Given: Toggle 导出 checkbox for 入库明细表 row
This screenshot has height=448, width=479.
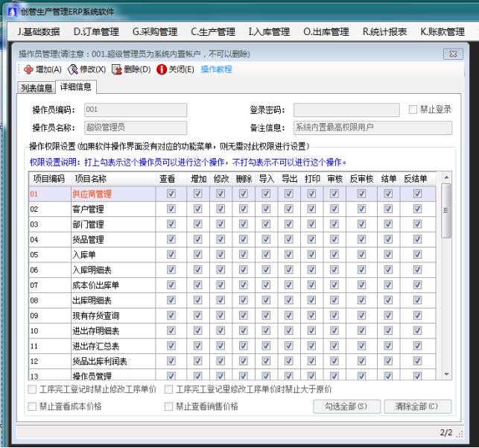Looking at the screenshot, I should coord(289,270).
